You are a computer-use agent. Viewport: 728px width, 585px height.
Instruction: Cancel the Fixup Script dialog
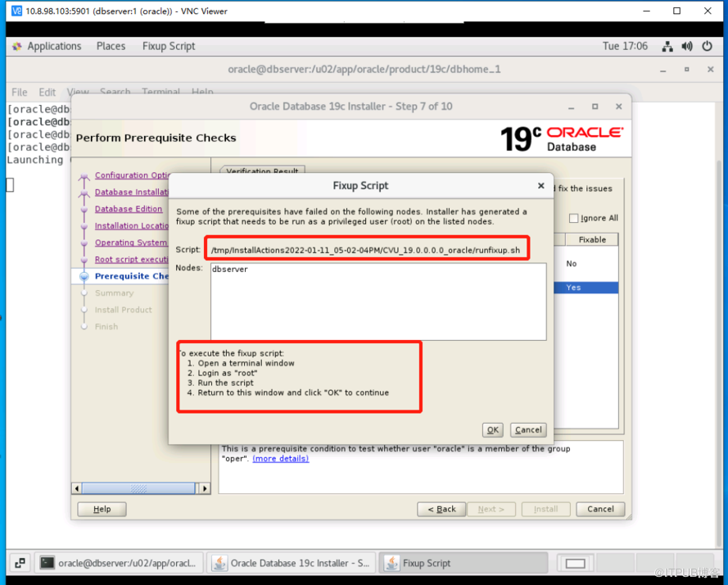[x=528, y=430]
